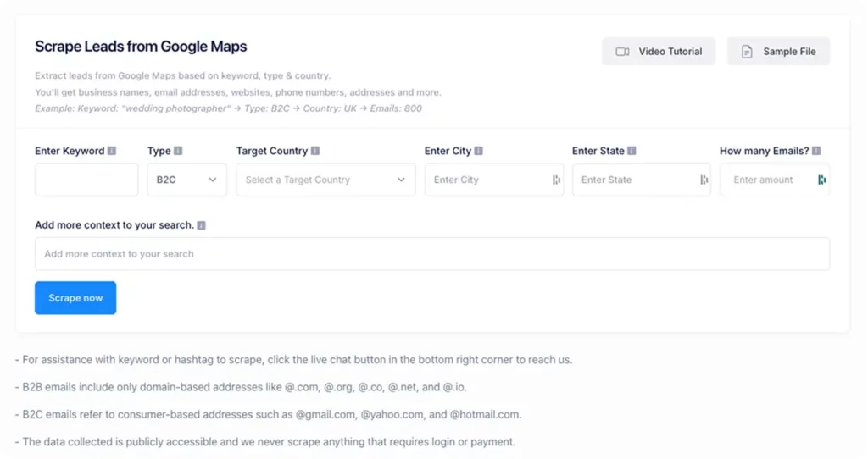Focus the Enter Keyword text box
The image size is (868, 459).
86,180
